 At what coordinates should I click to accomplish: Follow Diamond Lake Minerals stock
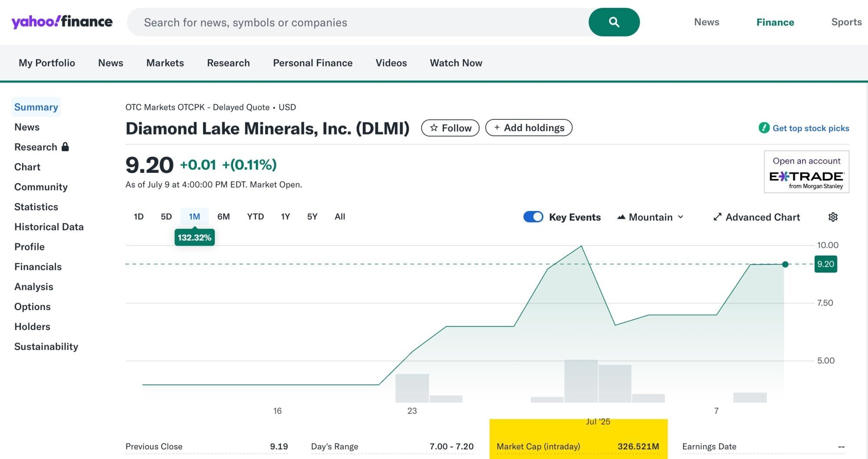[450, 128]
